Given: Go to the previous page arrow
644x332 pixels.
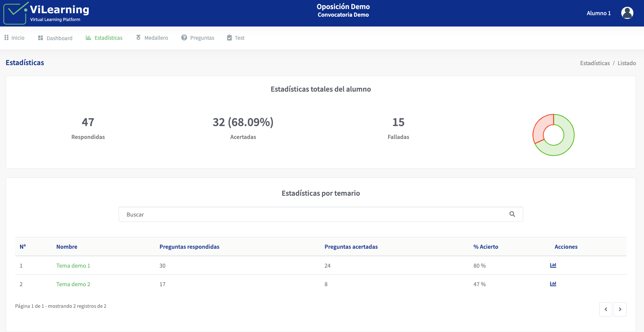Looking at the screenshot, I should click(605, 309).
